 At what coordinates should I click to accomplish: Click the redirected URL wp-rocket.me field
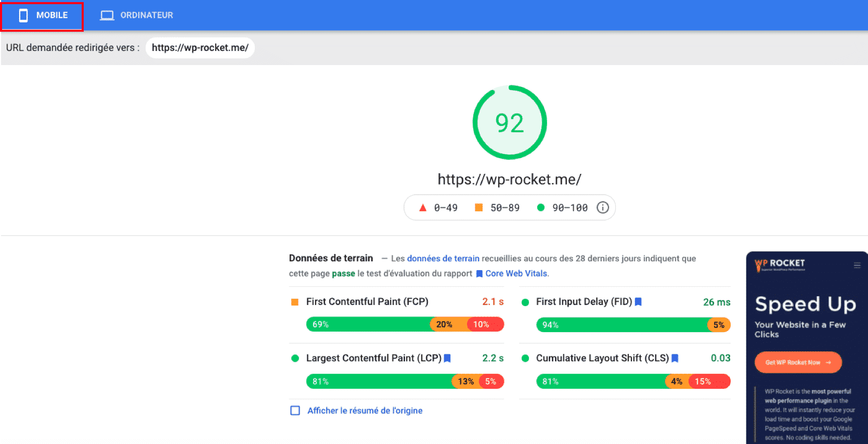200,48
